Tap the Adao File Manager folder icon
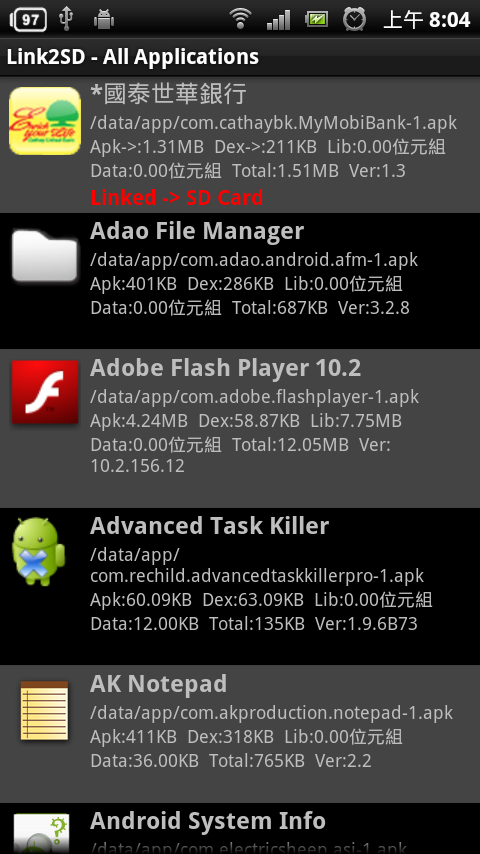480x854 pixels. pyautogui.click(x=45, y=256)
